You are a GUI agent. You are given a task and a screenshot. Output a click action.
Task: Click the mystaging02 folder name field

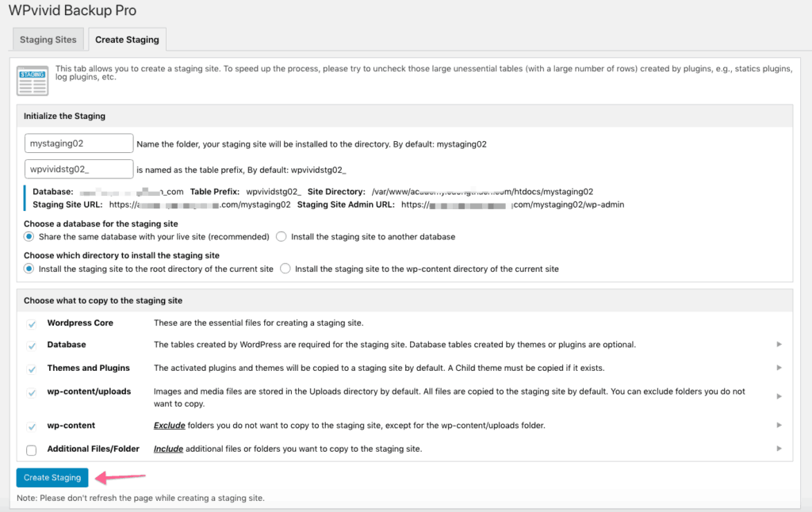coord(79,143)
